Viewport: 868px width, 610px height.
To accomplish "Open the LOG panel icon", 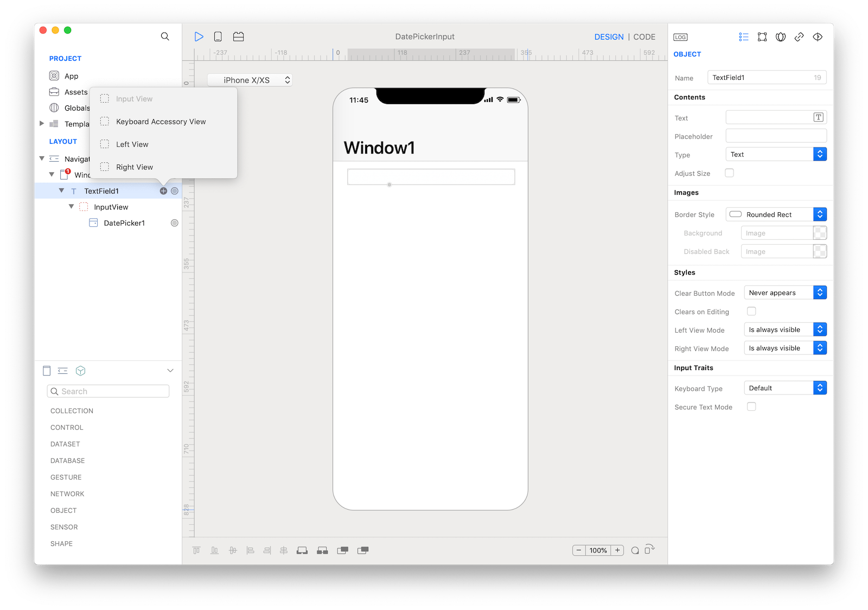I will pos(680,37).
